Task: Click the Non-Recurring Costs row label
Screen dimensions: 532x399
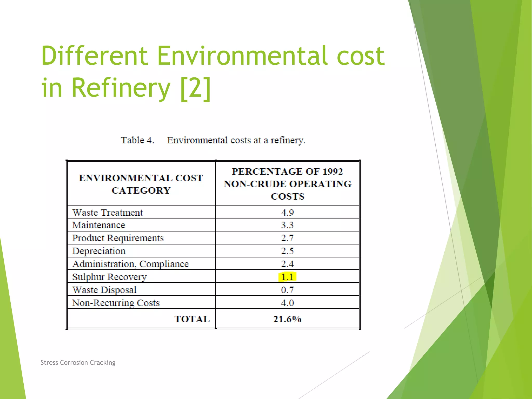Action: pyautogui.click(x=116, y=303)
